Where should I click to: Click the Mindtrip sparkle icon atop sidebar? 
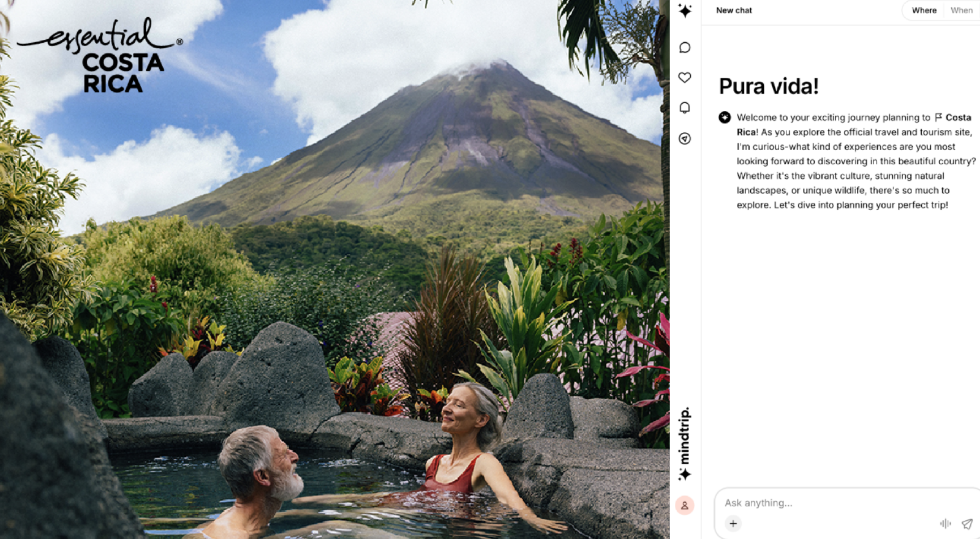pyautogui.click(x=685, y=10)
